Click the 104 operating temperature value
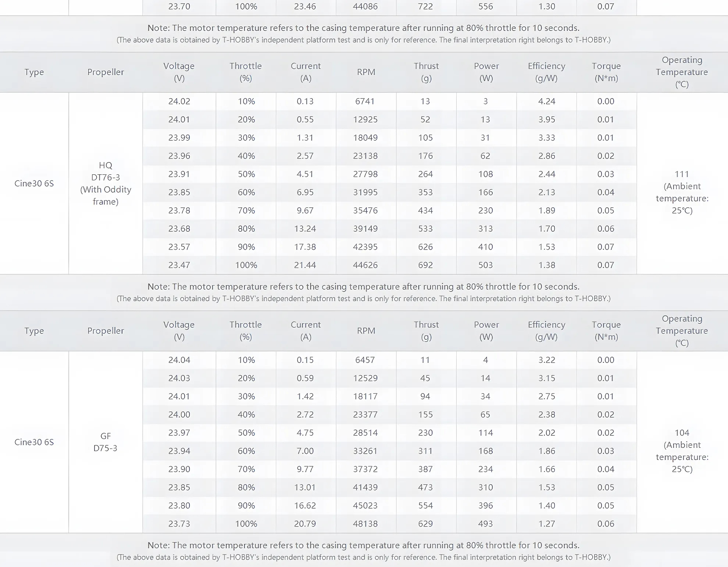The height and width of the screenshot is (567, 728). [x=682, y=432]
